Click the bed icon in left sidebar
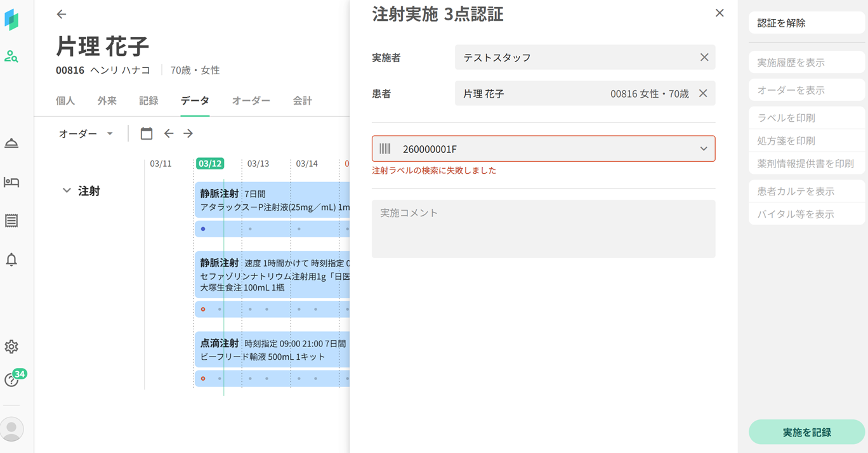The height and width of the screenshot is (453, 868). coord(11,183)
